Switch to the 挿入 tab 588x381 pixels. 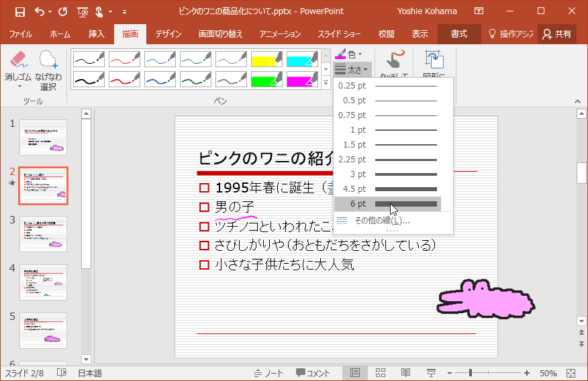click(x=96, y=34)
